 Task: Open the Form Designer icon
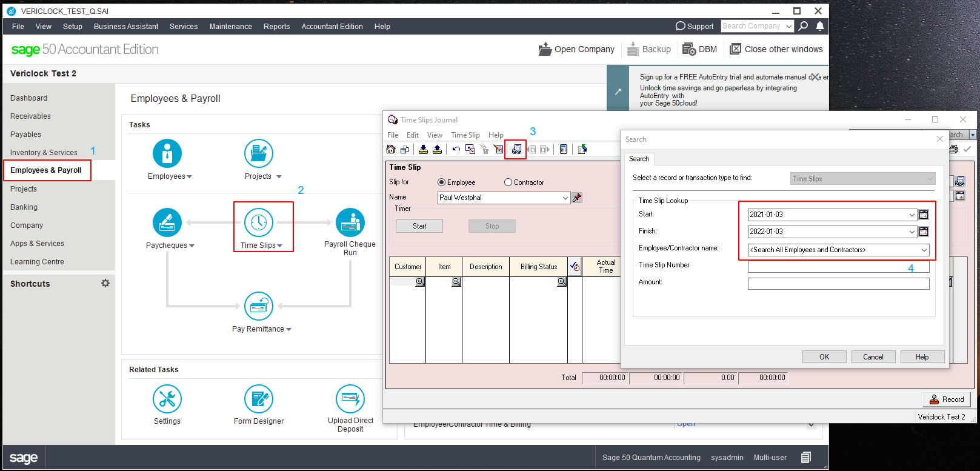[259, 399]
